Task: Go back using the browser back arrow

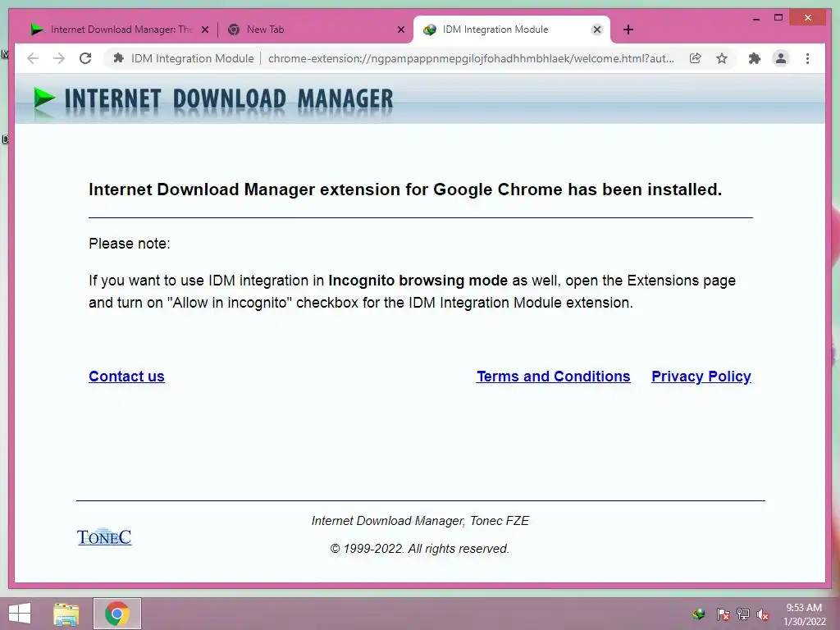Action: [x=33, y=58]
